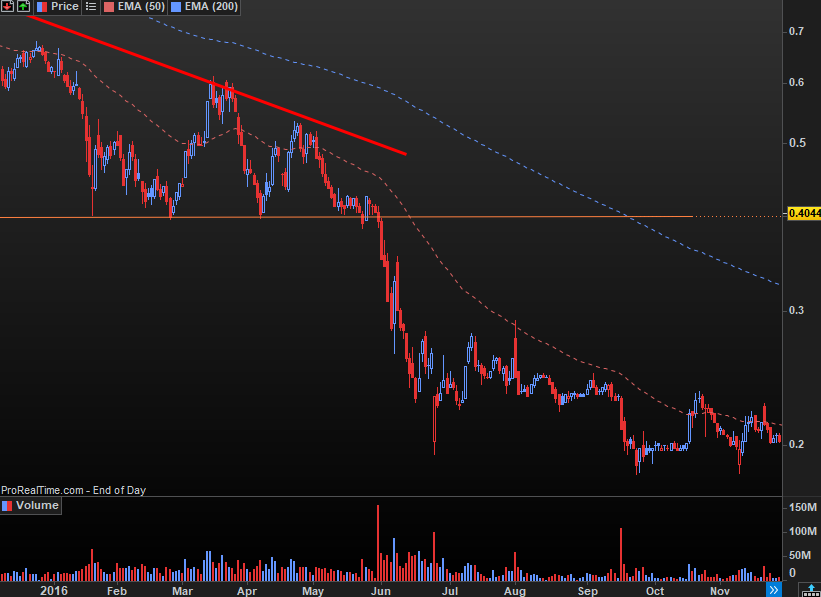Click the 150M volume axis label
Image resolution: width=821 pixels, height=597 pixels.
coord(803,507)
